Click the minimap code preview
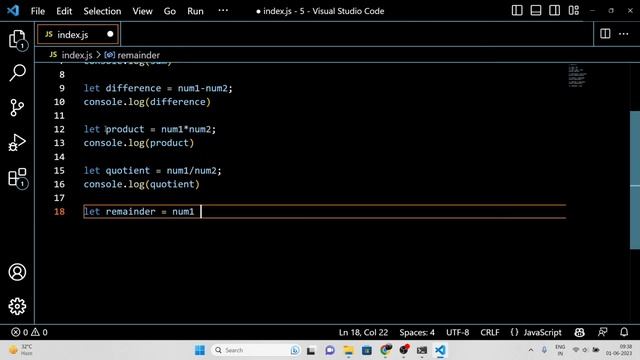Viewport: 640px width, 360px height. point(577,76)
